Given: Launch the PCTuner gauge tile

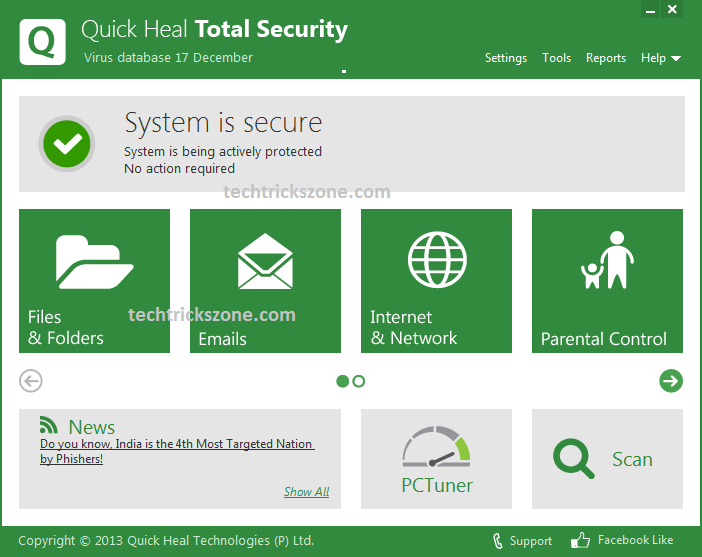Looking at the screenshot, I should [x=436, y=459].
